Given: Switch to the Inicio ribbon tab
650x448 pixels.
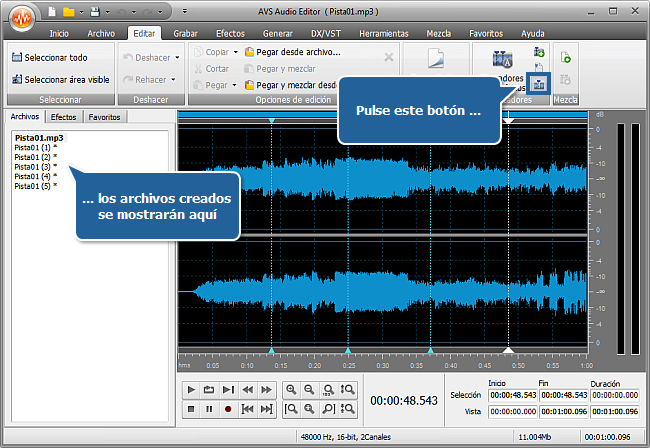Looking at the screenshot, I should pos(59,34).
